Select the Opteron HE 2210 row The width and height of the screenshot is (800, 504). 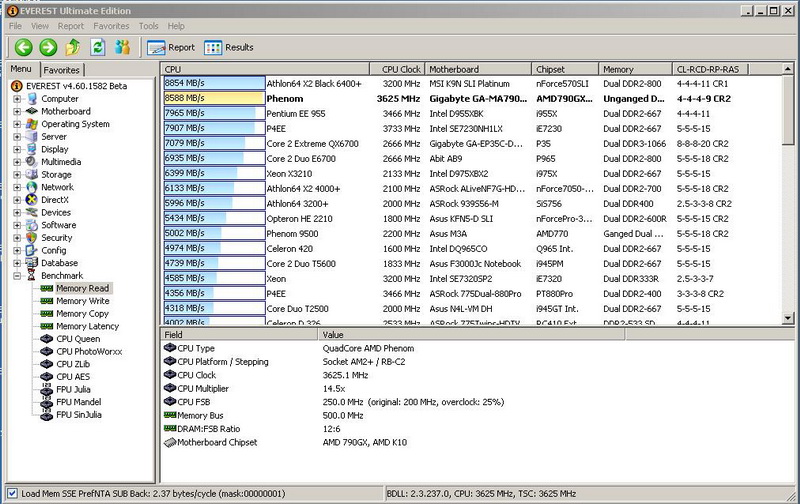point(472,218)
